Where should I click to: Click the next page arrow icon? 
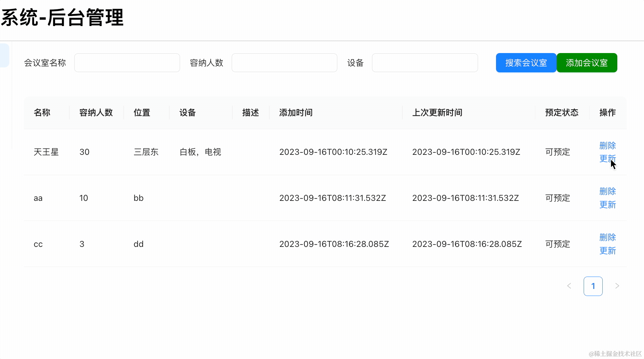(x=617, y=286)
